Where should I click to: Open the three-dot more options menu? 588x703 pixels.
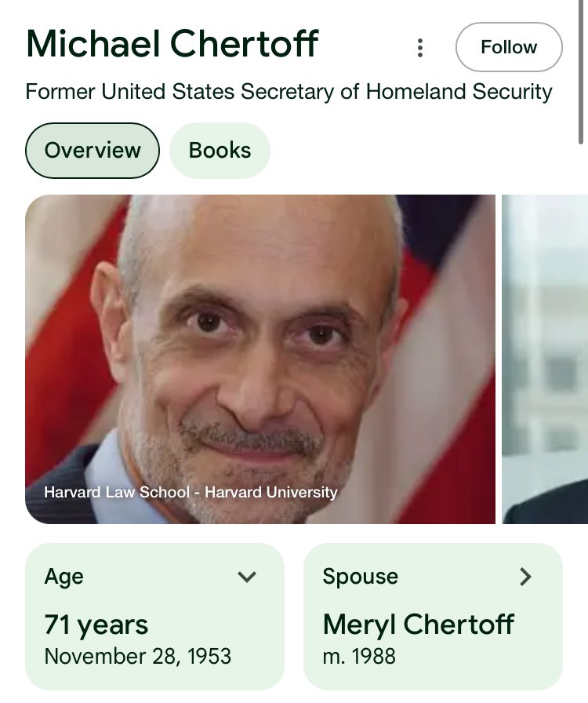pos(420,48)
